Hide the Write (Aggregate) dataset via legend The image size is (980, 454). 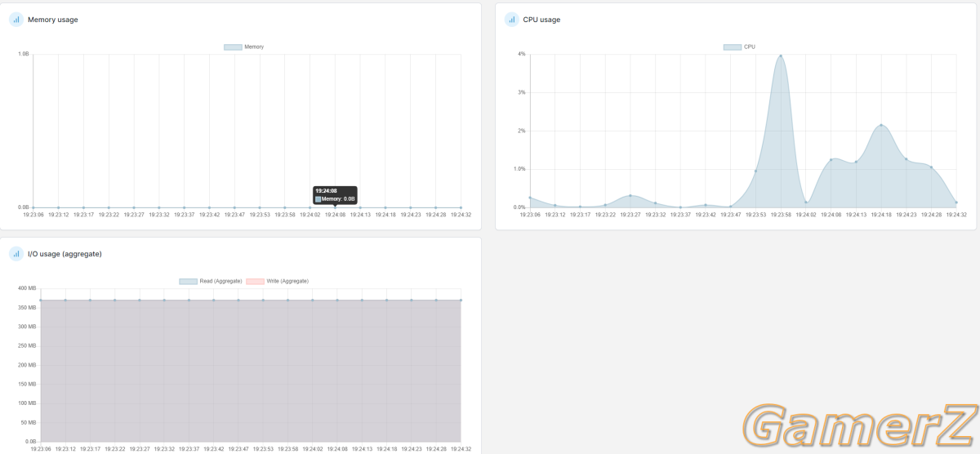pos(256,281)
